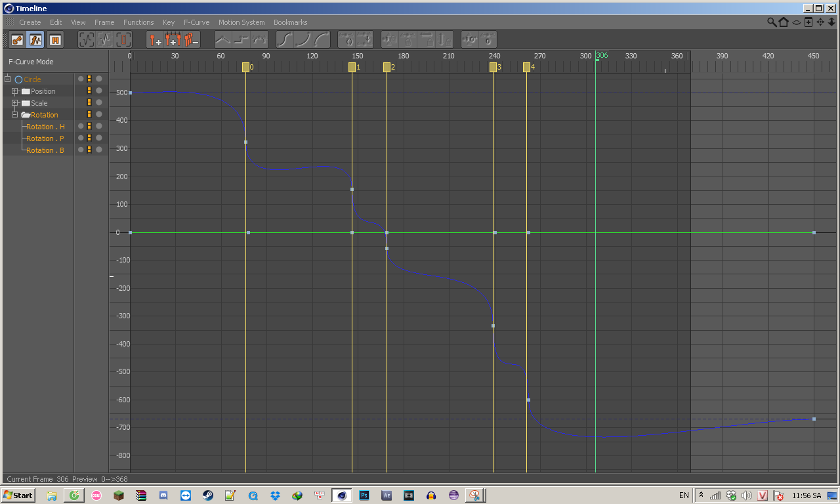The image size is (840, 504).
Task: Toggle left dot for the Circle object row
Action: (81, 79)
